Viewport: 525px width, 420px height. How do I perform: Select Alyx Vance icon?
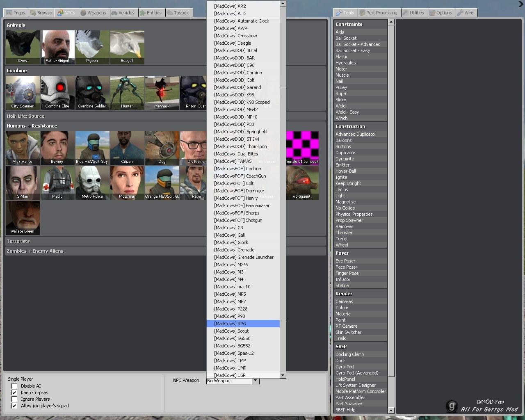coord(23,148)
